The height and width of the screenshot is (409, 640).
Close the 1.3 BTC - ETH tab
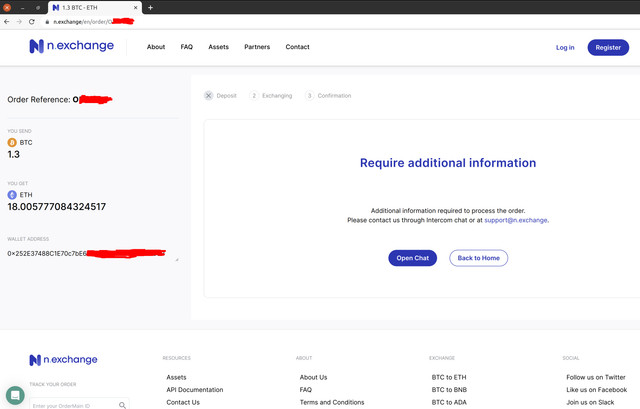[x=136, y=7]
